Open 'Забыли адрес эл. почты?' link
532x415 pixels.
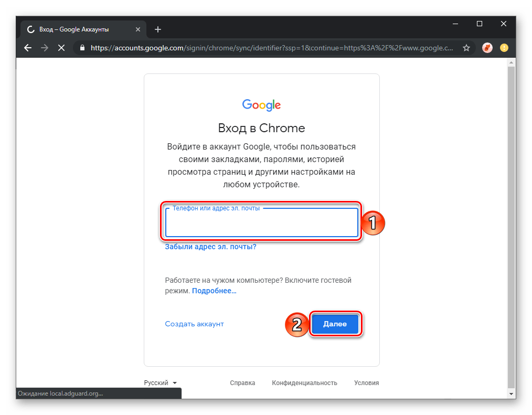pos(210,247)
